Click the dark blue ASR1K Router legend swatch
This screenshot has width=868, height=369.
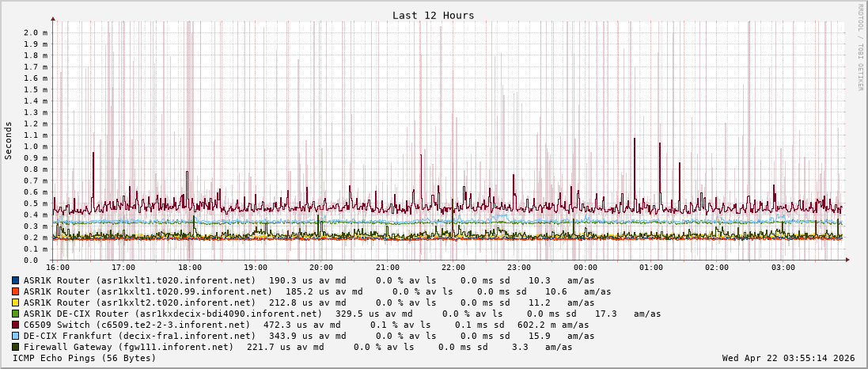(16, 280)
